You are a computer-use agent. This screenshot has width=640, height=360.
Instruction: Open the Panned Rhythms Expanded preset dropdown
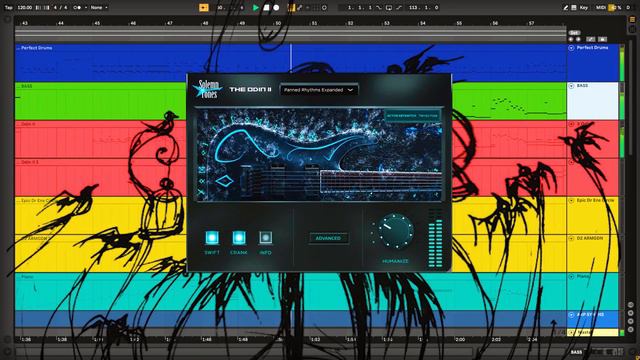click(319, 90)
